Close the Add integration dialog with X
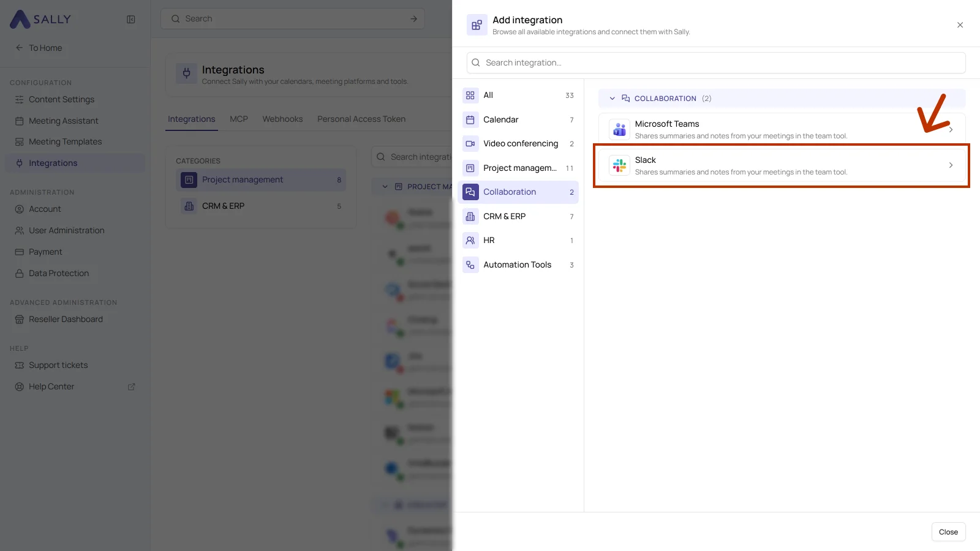980x551 pixels. pyautogui.click(x=960, y=25)
